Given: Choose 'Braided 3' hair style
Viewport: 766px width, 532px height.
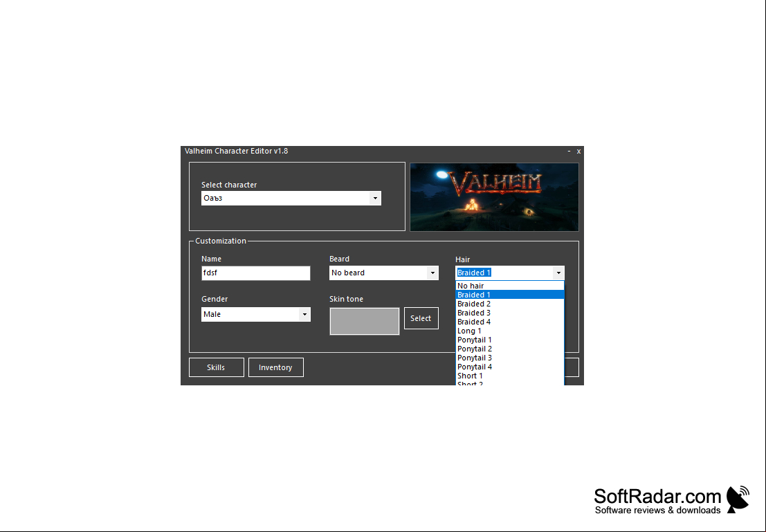Looking at the screenshot, I should [x=509, y=313].
